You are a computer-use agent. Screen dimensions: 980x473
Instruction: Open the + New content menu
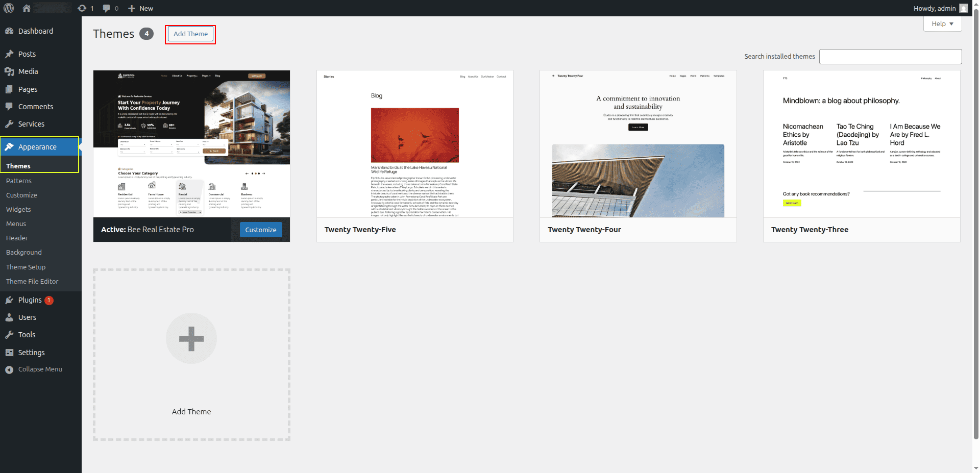pyautogui.click(x=140, y=8)
